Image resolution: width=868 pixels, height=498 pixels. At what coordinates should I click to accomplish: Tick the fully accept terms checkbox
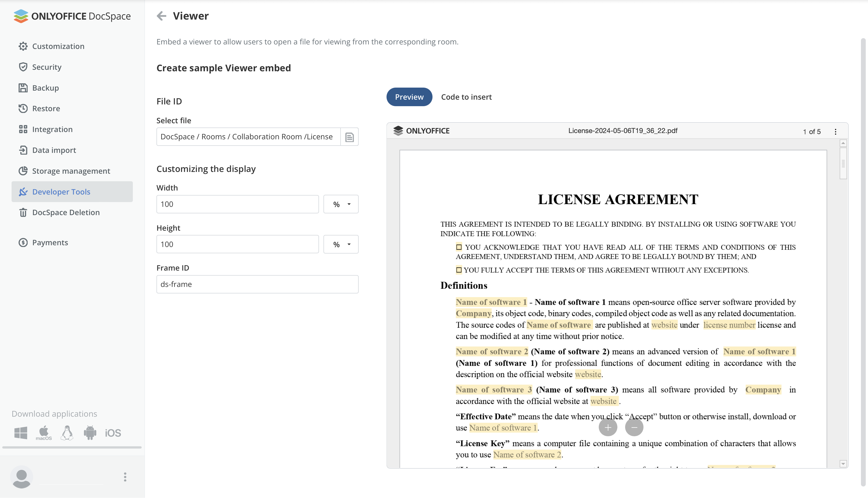pos(459,270)
